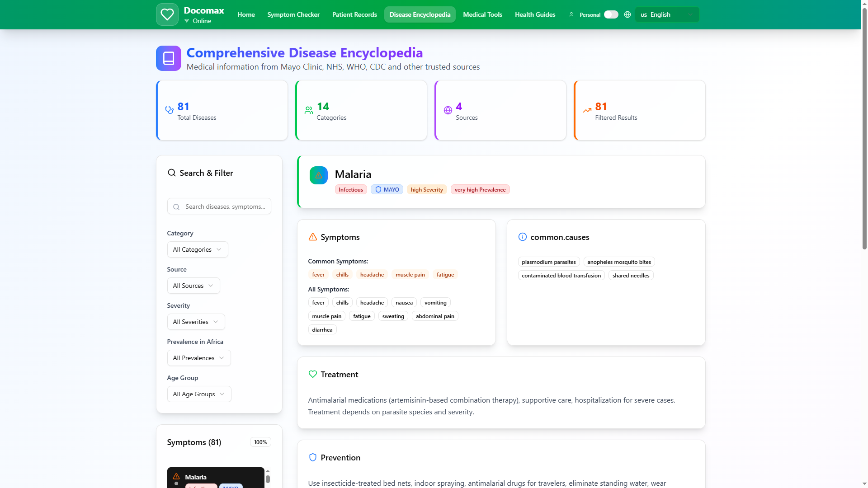Click the trending arrow Filtered Results icon
Image resolution: width=868 pixels, height=488 pixels.
tap(587, 110)
